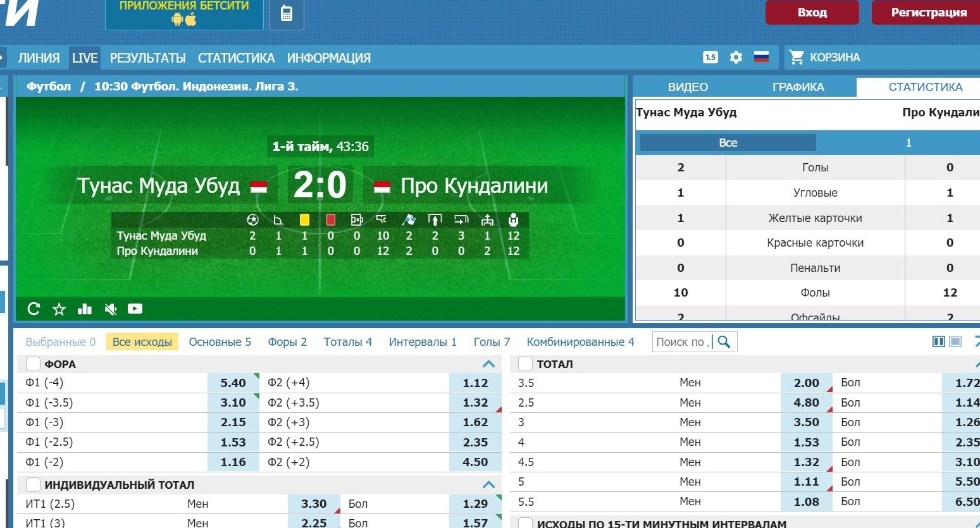Screen dimensions: 980x528
Task: Select the Все исходы filter
Action: point(142,342)
